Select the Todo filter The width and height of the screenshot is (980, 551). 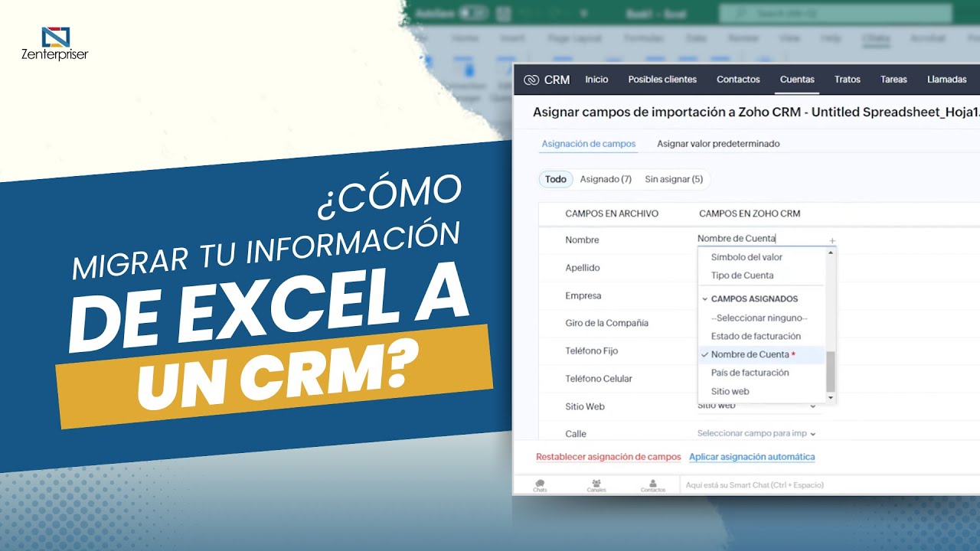pos(556,179)
